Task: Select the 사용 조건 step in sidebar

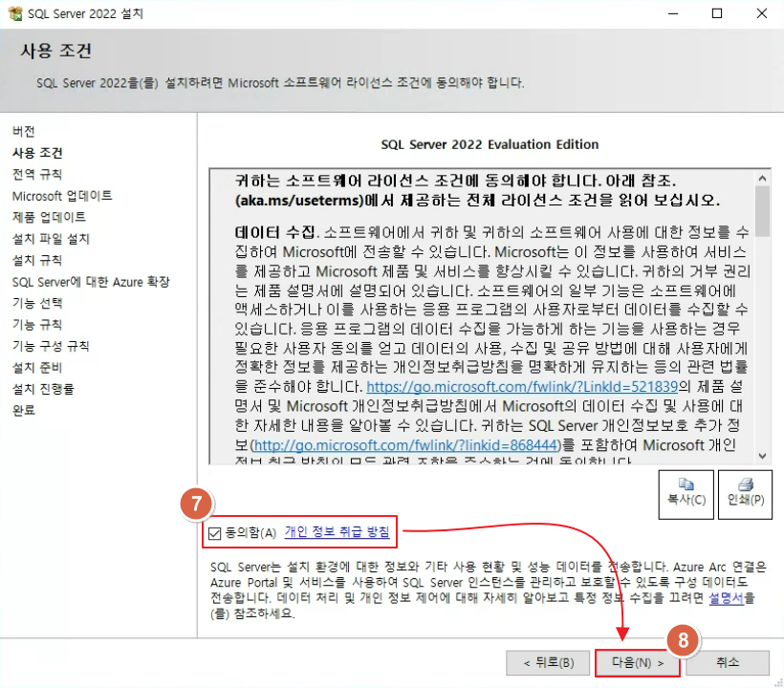Action: tap(37, 153)
